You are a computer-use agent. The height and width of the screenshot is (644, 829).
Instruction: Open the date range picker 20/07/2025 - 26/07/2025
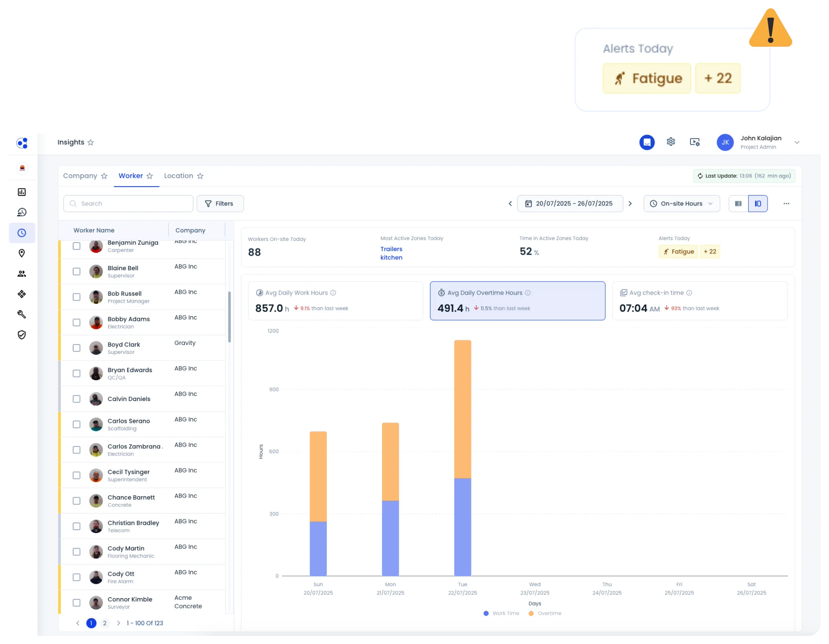point(570,204)
